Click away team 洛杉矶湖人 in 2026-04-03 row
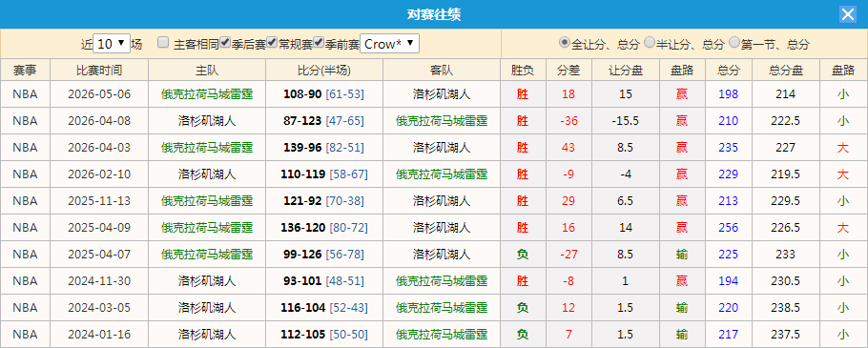This screenshot has height=348, width=868. 442,148
